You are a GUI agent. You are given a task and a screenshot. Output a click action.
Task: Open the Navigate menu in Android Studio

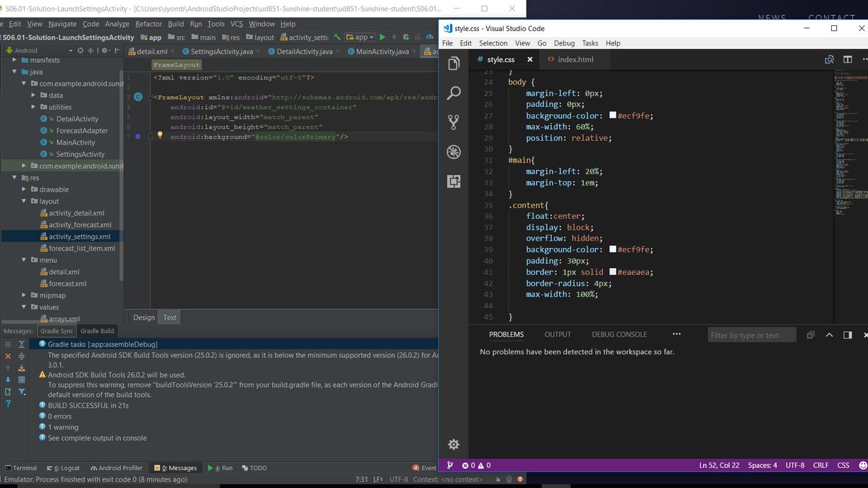click(x=61, y=24)
